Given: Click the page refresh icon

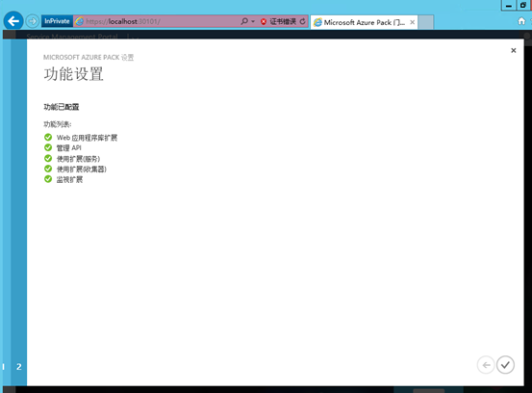Looking at the screenshot, I should point(302,21).
